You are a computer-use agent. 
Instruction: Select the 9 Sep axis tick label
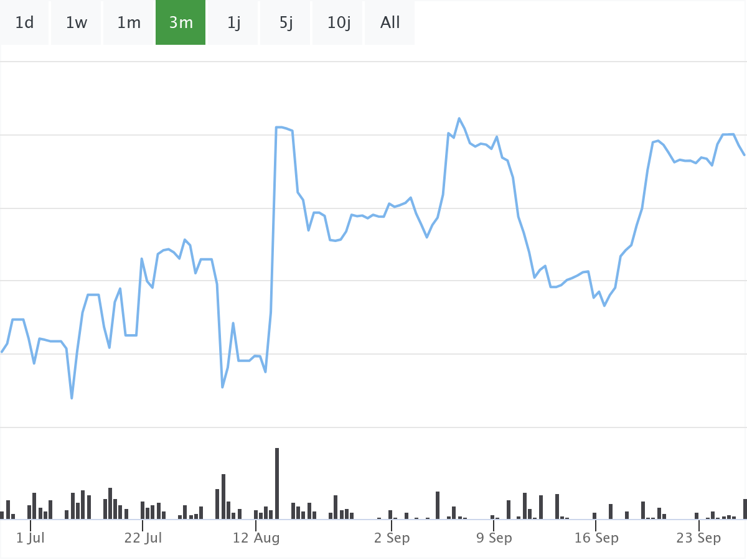pos(494,538)
